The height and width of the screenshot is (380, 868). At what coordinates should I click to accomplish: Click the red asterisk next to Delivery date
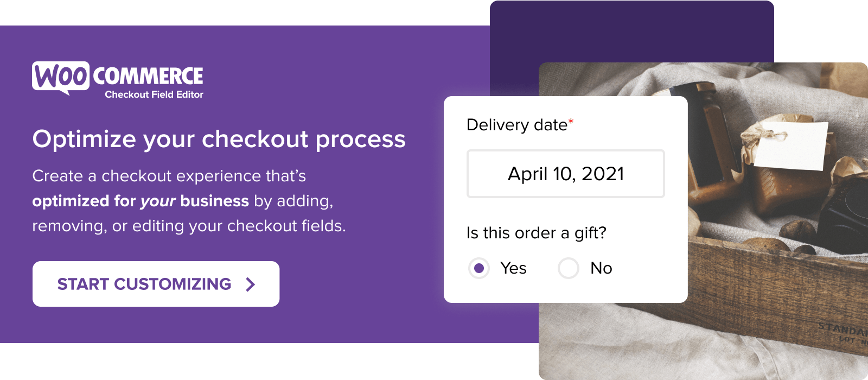571,121
